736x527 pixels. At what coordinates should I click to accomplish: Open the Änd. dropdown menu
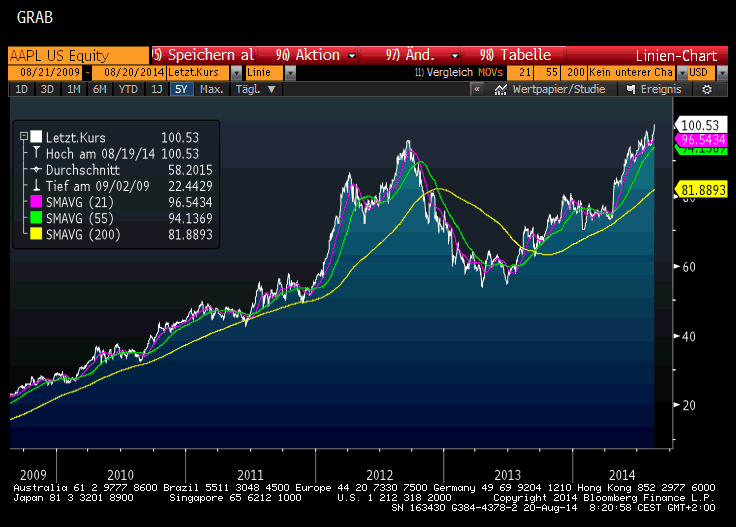(x=454, y=55)
